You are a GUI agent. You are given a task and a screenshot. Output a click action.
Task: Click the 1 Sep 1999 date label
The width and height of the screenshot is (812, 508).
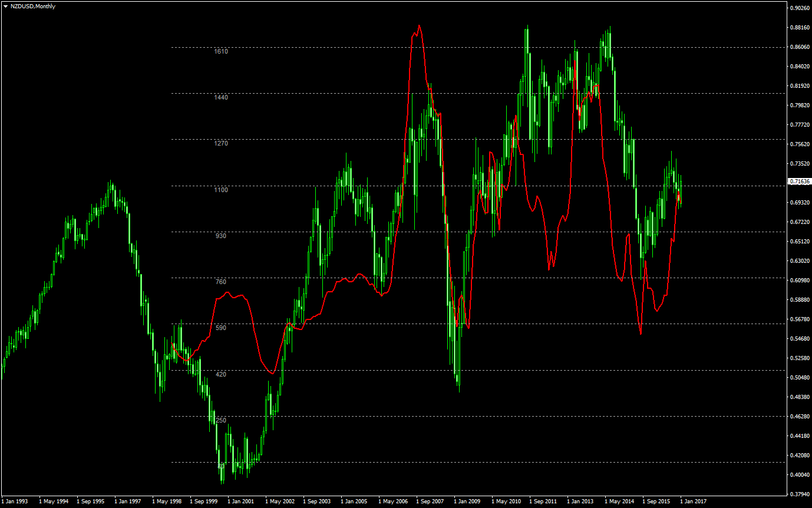[204, 502]
